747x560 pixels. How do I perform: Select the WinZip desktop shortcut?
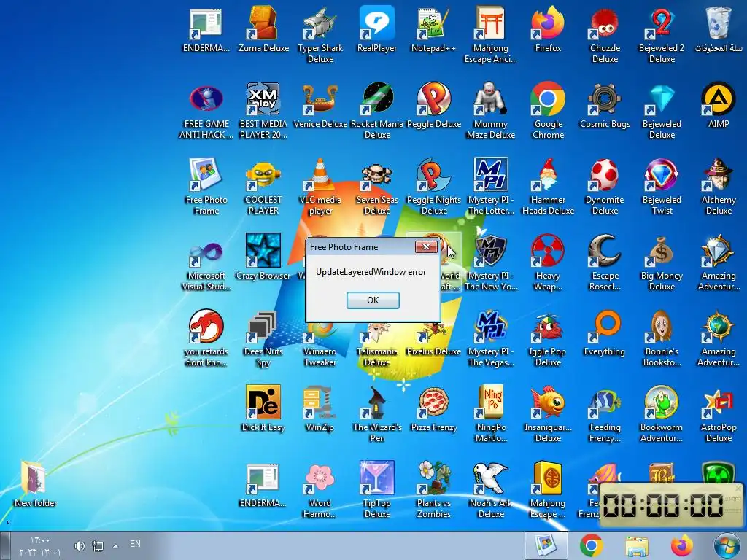click(x=320, y=408)
